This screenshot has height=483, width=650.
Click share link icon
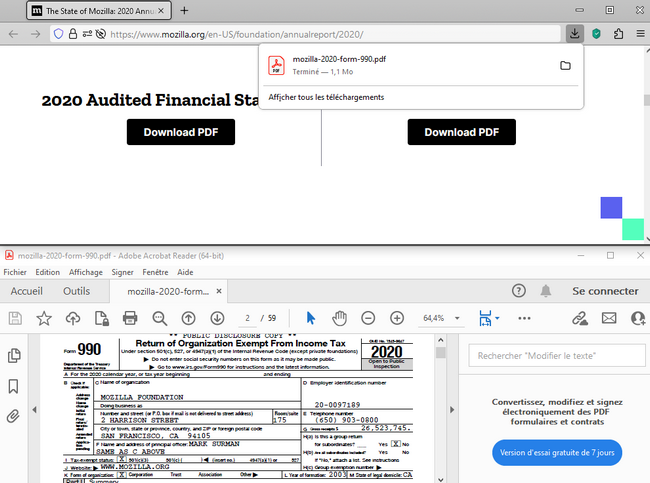(x=580, y=318)
